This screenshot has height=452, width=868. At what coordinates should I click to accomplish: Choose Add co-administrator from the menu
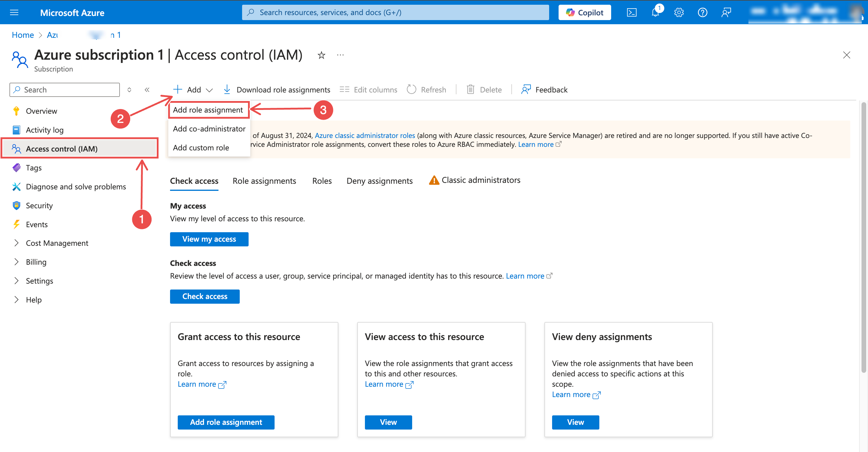coord(209,129)
